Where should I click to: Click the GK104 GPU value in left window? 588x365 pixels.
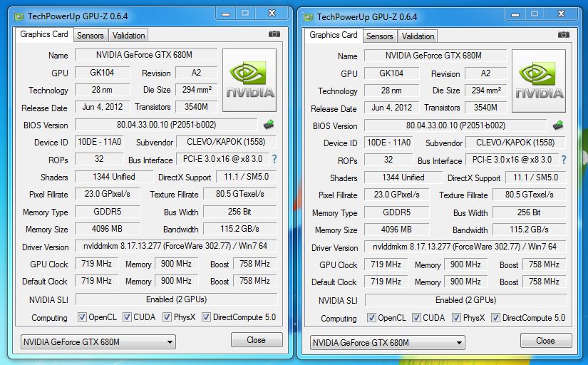click(x=102, y=73)
